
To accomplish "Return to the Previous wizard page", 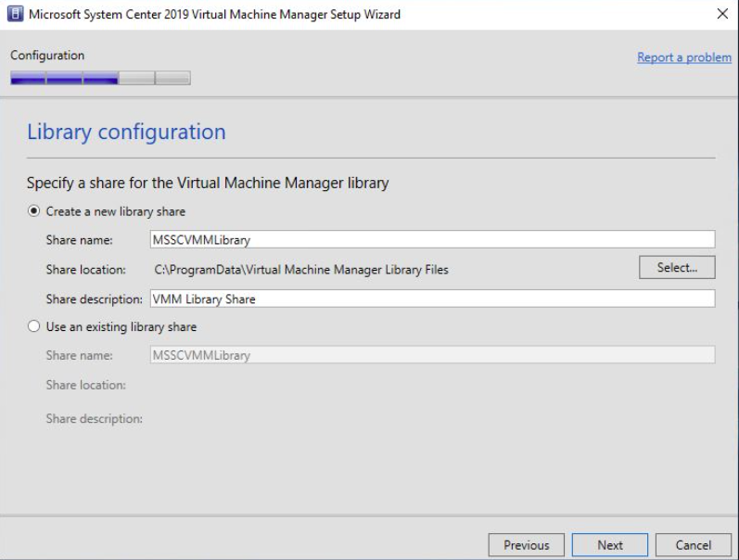I will (x=526, y=545).
